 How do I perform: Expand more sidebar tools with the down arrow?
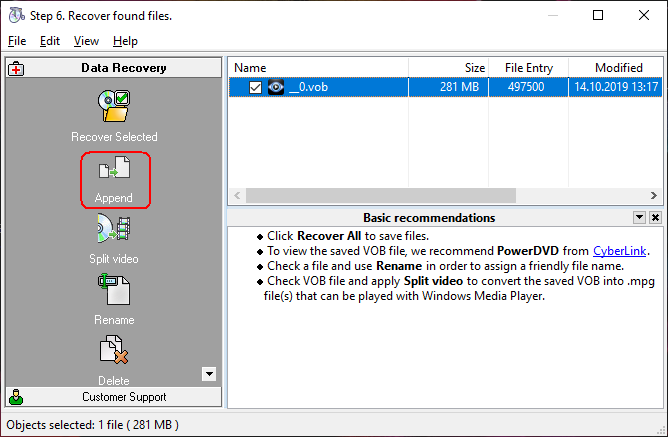click(209, 374)
